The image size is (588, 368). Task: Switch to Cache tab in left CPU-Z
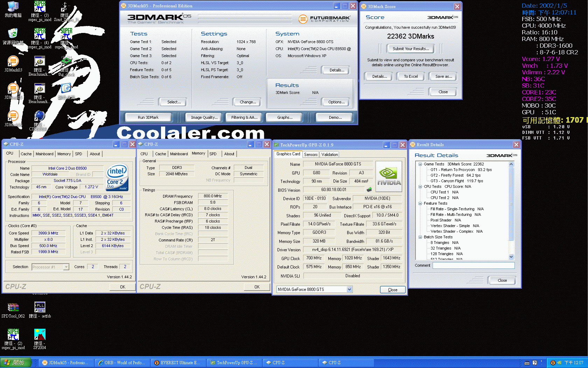coord(26,154)
